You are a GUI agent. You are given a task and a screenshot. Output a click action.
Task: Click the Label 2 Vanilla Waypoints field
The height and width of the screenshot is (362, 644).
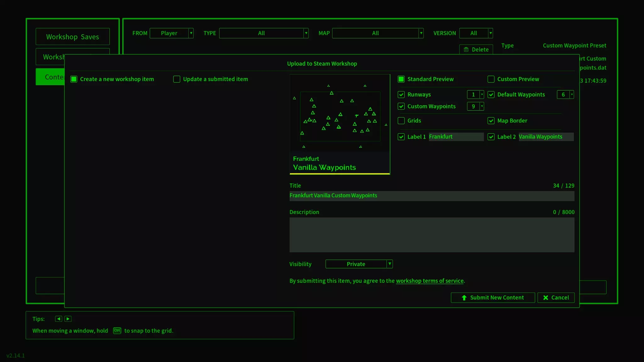[546, 137]
